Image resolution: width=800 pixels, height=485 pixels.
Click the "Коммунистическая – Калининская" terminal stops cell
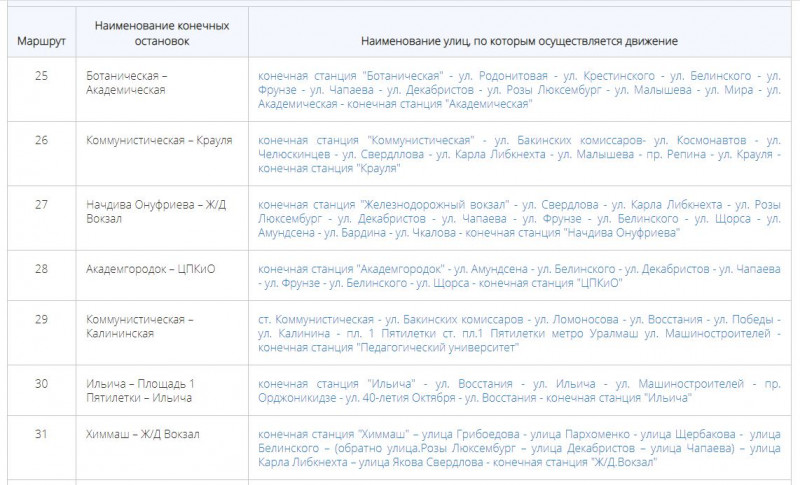[x=139, y=326]
